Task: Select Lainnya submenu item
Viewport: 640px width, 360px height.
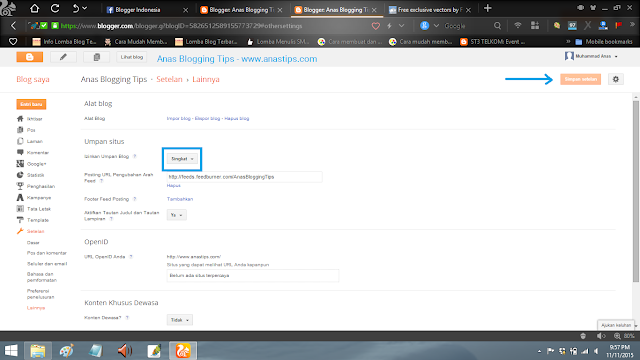Action: 36,308
